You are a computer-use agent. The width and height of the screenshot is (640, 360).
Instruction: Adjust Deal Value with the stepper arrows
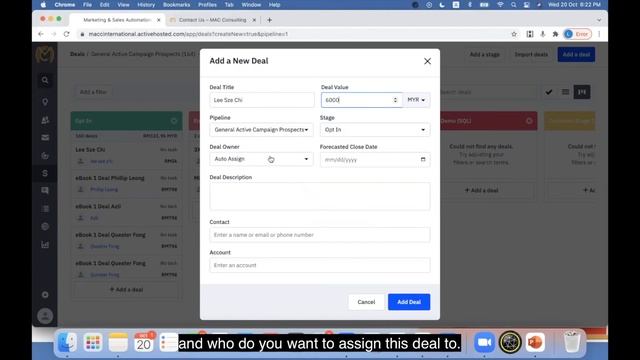coord(395,100)
